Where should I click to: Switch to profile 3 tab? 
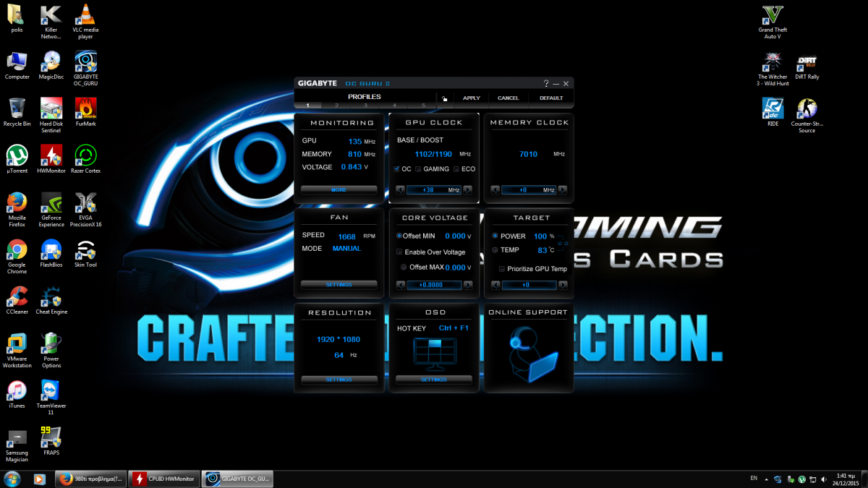[365, 106]
